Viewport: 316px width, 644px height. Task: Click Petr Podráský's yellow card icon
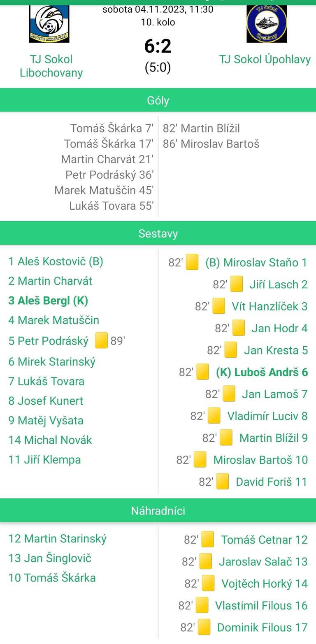[101, 340]
